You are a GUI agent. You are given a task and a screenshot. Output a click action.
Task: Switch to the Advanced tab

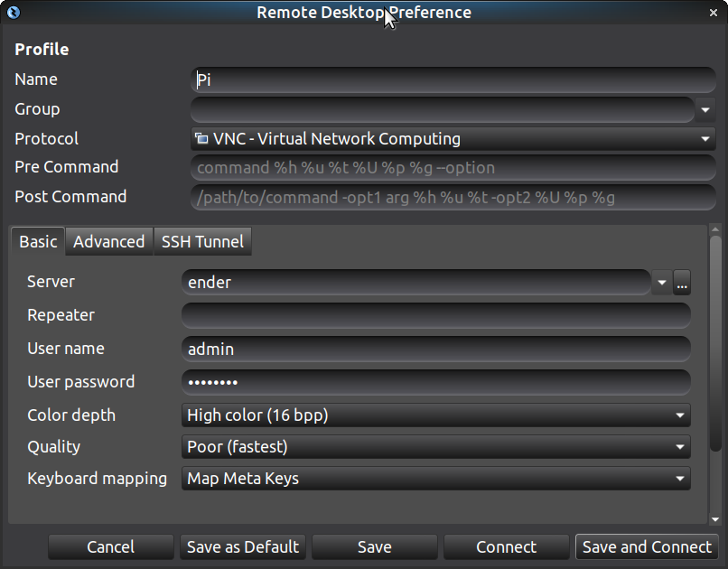pos(108,242)
